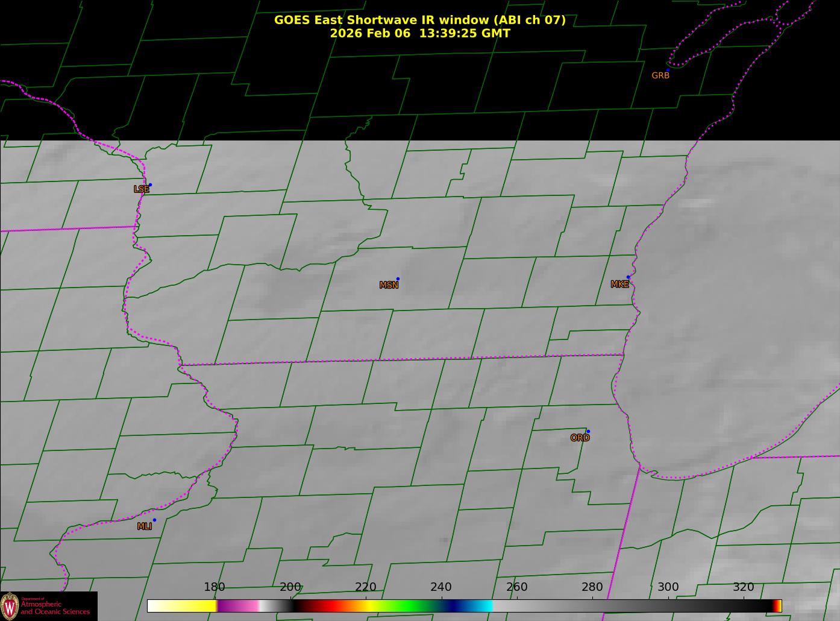Image resolution: width=840 pixels, height=621 pixels.
Task: Select the MKE station label
Action: tap(619, 285)
